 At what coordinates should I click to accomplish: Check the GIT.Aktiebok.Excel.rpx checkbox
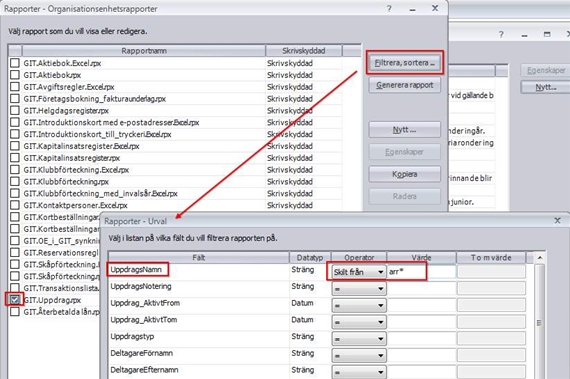[x=15, y=63]
